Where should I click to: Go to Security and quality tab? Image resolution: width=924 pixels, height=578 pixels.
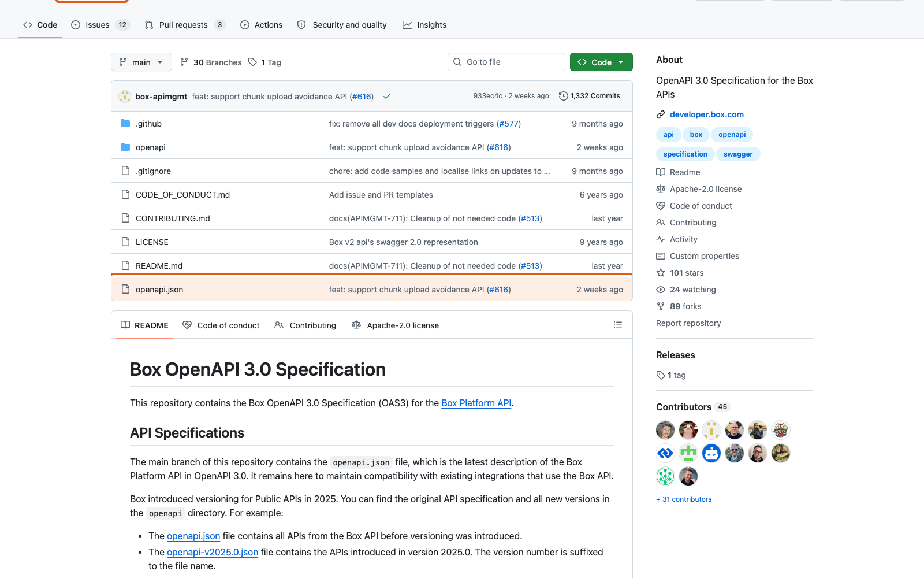click(342, 25)
